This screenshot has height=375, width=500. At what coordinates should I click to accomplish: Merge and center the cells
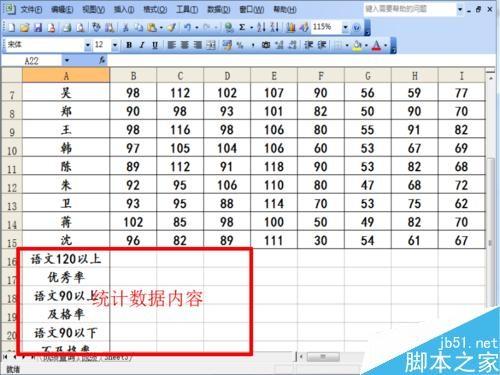click(x=211, y=45)
